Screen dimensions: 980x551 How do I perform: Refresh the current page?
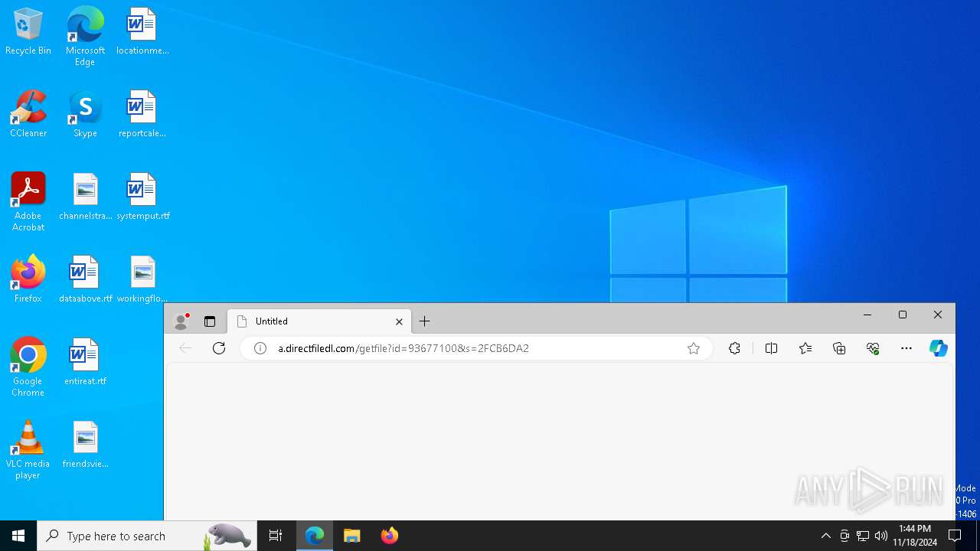click(x=219, y=348)
